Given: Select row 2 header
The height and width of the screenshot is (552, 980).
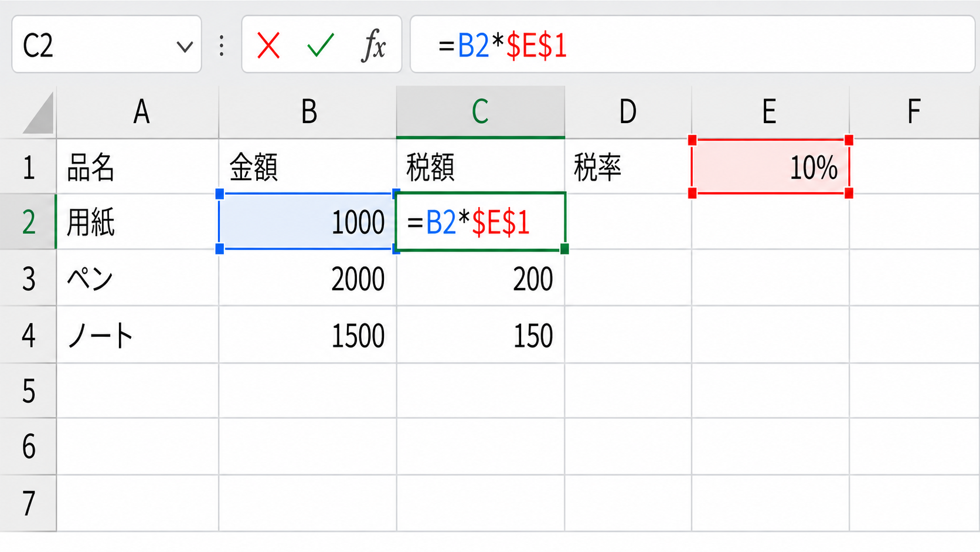Looking at the screenshot, I should tap(28, 222).
